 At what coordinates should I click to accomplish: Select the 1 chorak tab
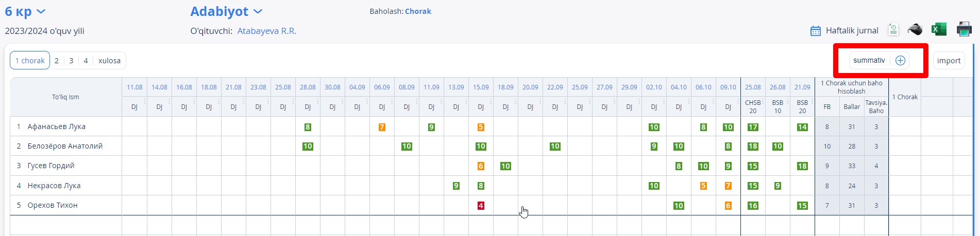[x=30, y=61]
